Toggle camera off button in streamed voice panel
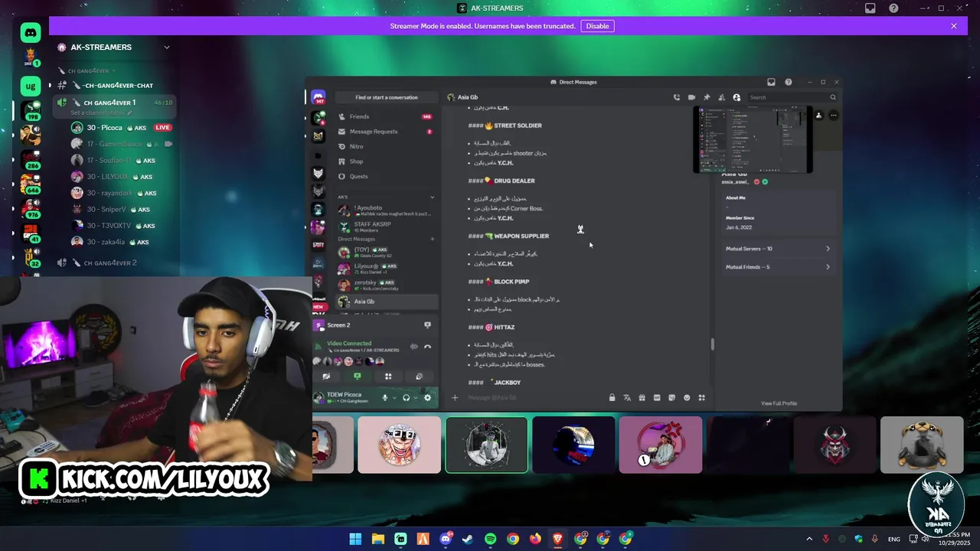Image resolution: width=980 pixels, height=551 pixels. click(326, 376)
